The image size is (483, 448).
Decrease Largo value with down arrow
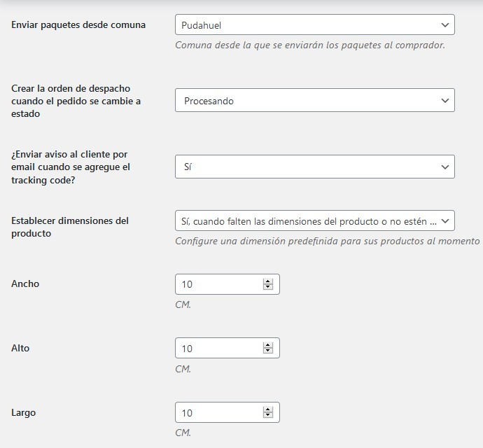pyautogui.click(x=267, y=416)
